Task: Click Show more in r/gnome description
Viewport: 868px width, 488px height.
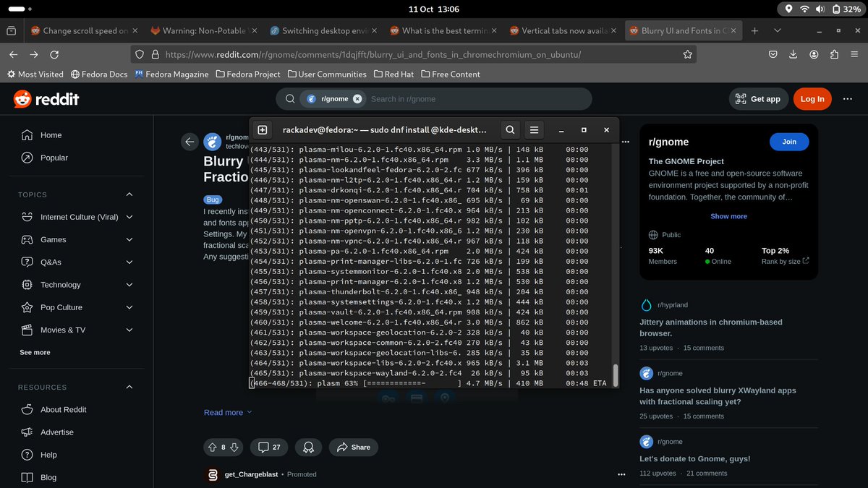Action: 728,216
